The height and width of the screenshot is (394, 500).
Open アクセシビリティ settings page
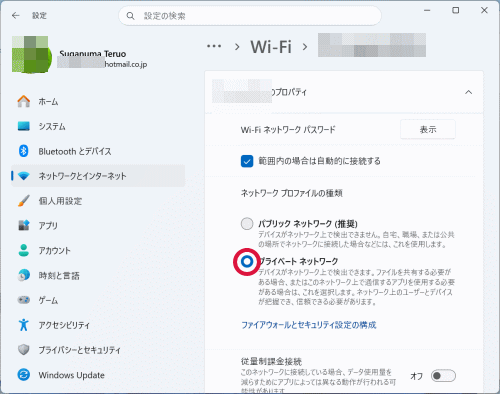point(98,325)
